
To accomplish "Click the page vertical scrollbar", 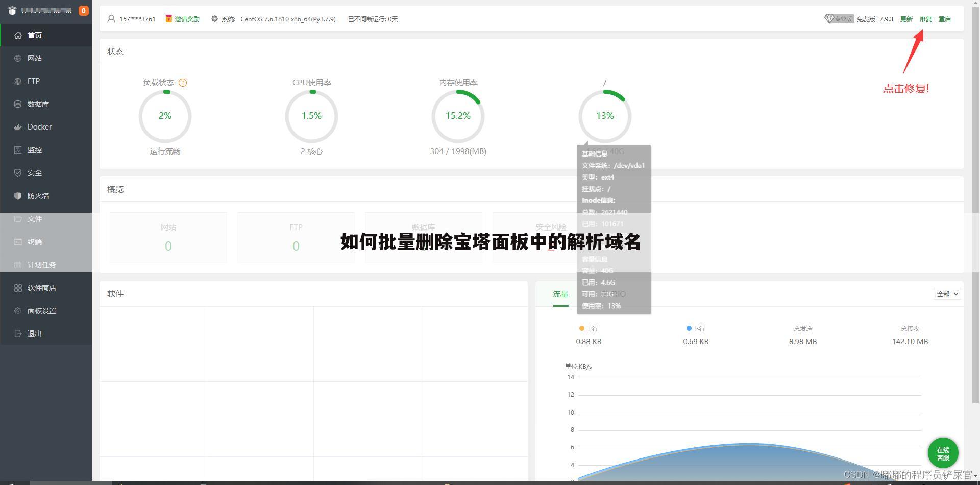I will tap(976, 204).
